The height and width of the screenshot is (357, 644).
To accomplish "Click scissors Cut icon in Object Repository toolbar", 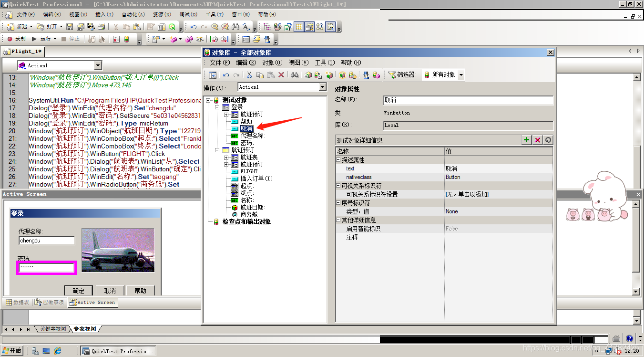I will coord(249,75).
